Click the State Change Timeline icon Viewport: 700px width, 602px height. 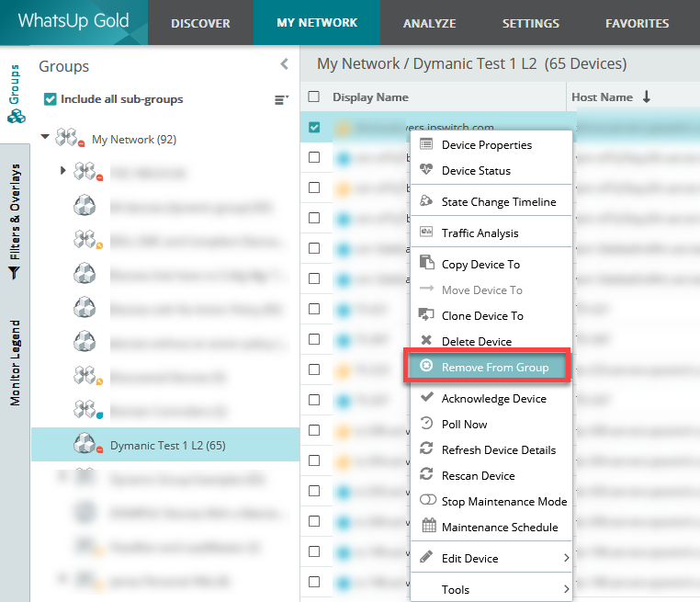pyautogui.click(x=426, y=200)
